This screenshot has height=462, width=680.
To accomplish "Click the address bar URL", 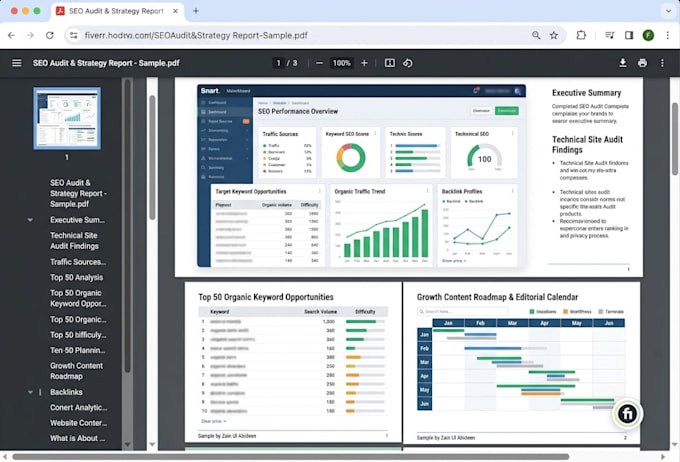I will [196, 36].
